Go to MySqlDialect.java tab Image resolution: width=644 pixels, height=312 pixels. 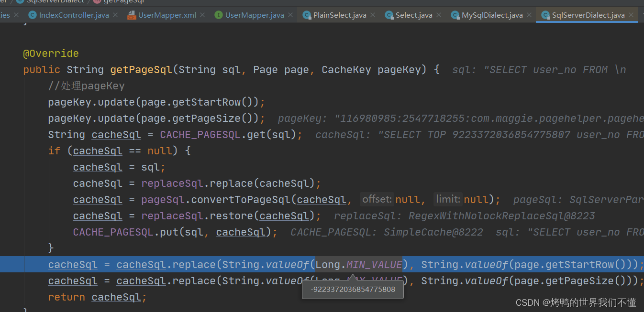click(492, 15)
